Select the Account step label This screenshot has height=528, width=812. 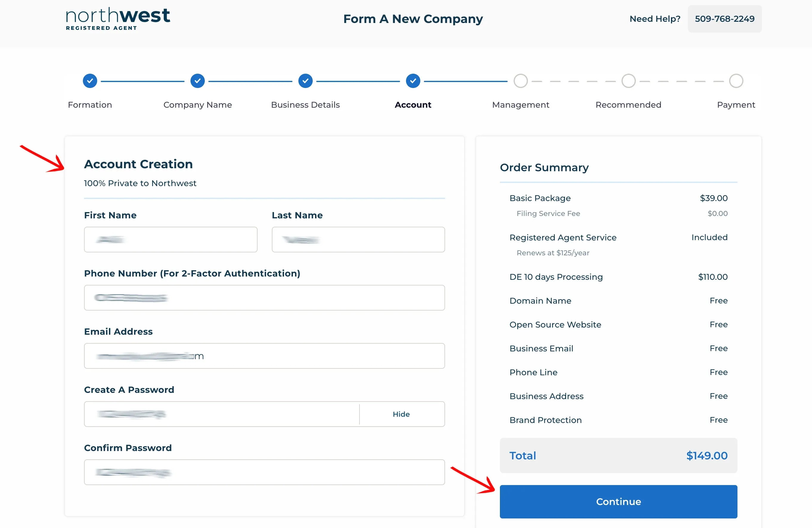(x=413, y=105)
